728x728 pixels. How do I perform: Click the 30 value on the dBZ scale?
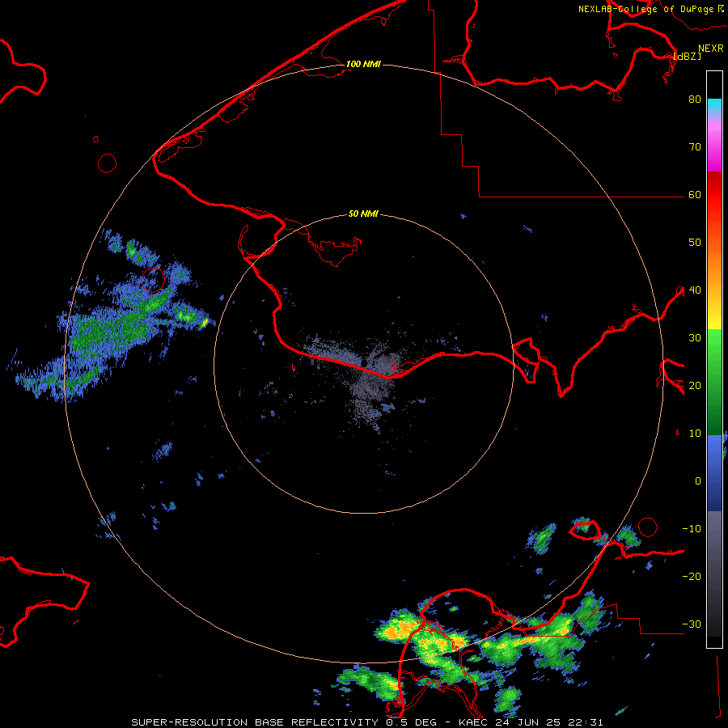pos(695,337)
